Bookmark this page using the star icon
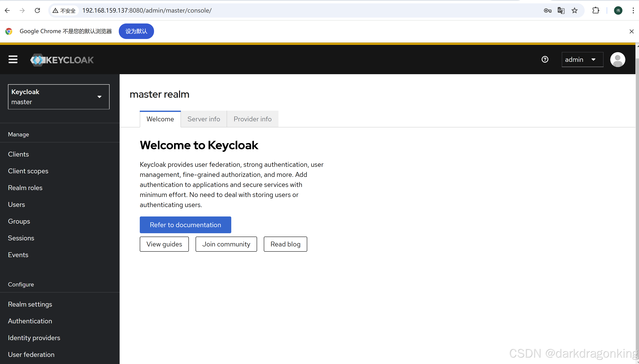The image size is (639, 364). tap(574, 10)
